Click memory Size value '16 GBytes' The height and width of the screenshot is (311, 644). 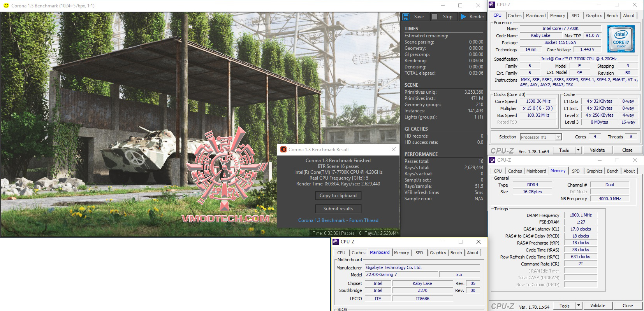532,192
